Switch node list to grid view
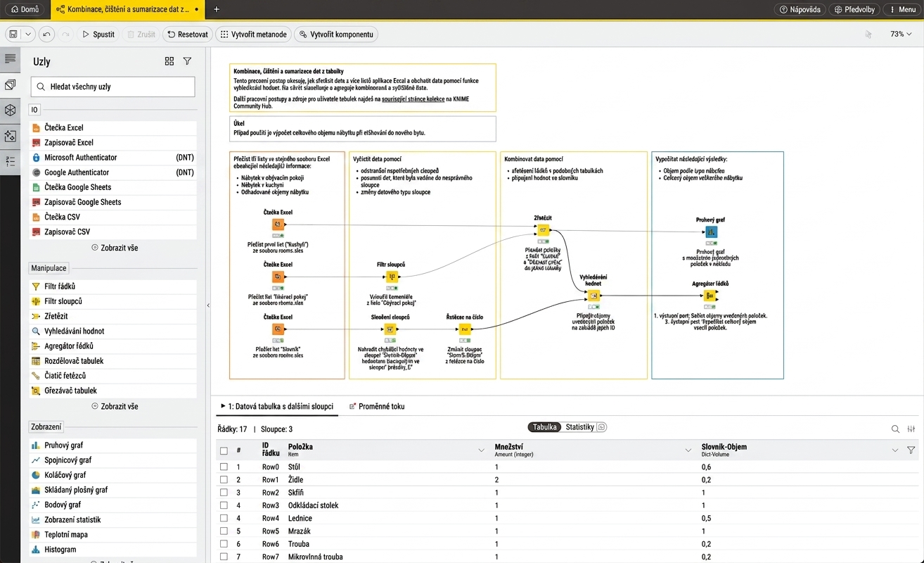The width and height of the screenshot is (924, 563). (169, 61)
